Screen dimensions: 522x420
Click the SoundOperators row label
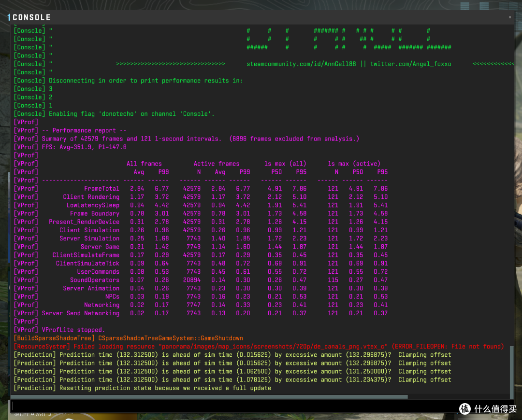coord(95,280)
